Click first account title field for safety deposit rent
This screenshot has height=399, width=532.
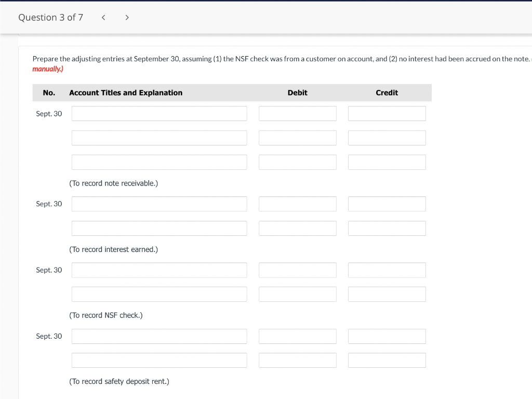tap(159, 336)
